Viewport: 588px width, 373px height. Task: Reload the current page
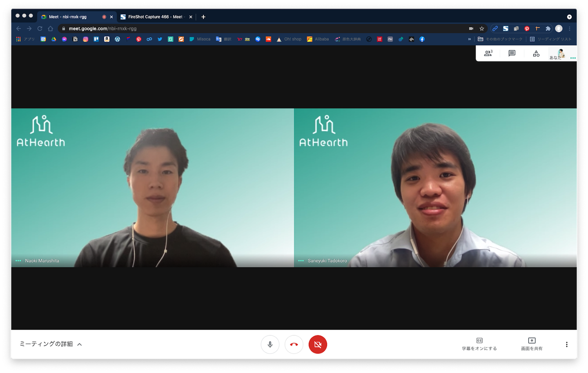[x=40, y=29]
